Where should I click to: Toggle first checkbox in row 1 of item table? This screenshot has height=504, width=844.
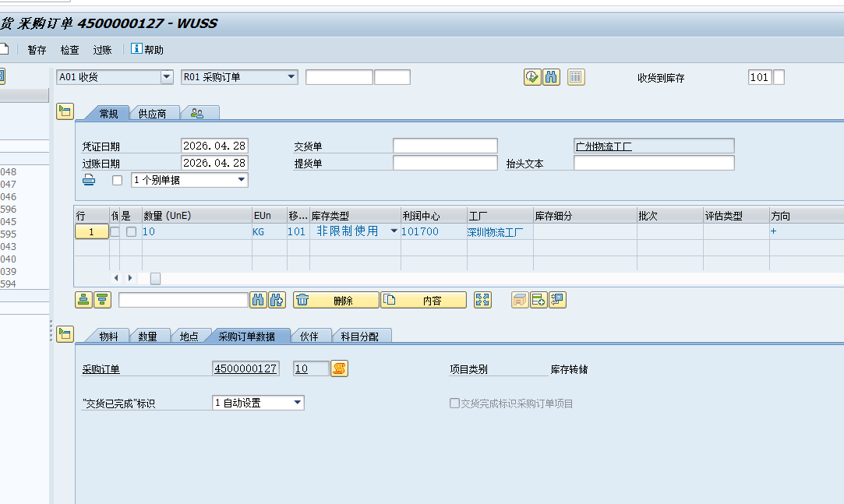(x=115, y=231)
